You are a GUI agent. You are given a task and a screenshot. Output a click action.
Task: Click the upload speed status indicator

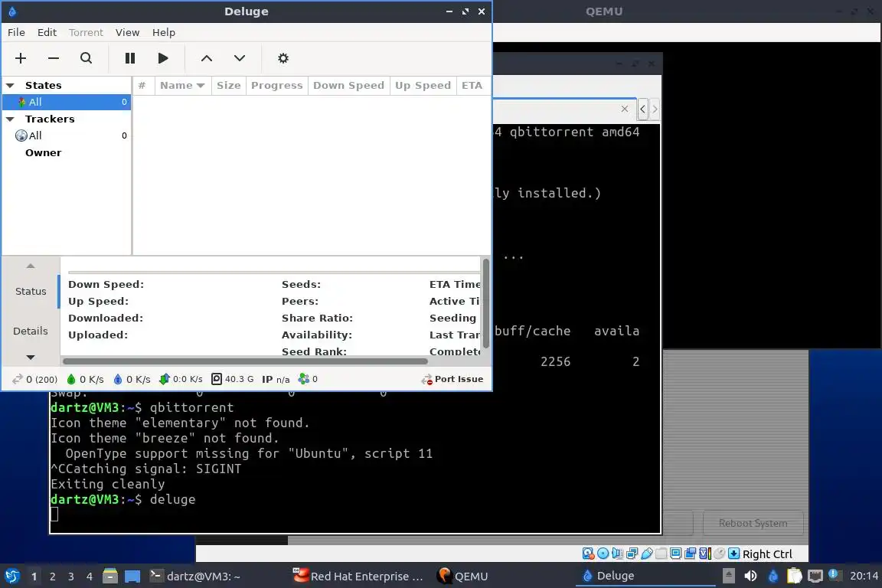[x=132, y=379]
